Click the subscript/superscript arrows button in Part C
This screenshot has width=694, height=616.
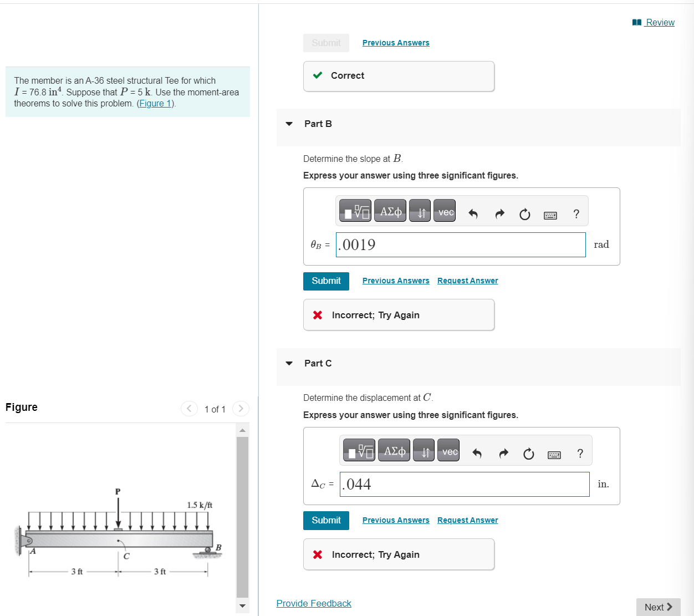point(423,450)
